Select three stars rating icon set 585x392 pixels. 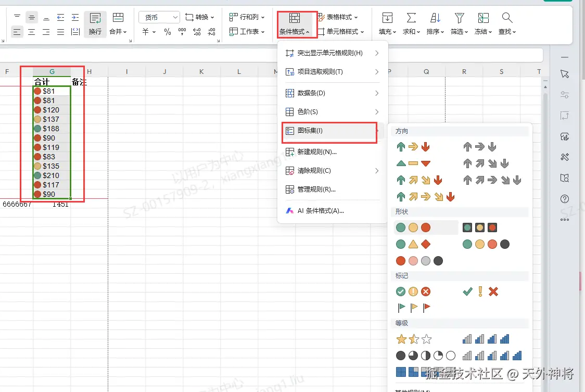[x=413, y=339]
